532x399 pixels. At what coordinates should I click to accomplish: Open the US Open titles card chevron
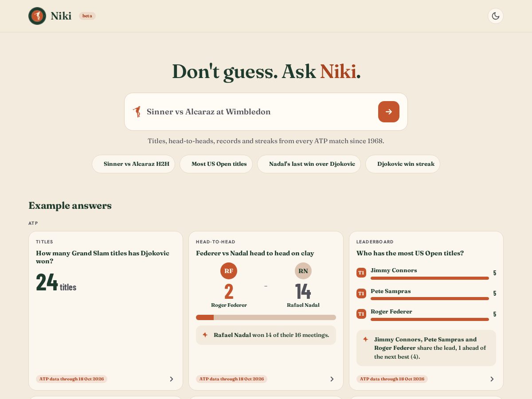[492, 379]
